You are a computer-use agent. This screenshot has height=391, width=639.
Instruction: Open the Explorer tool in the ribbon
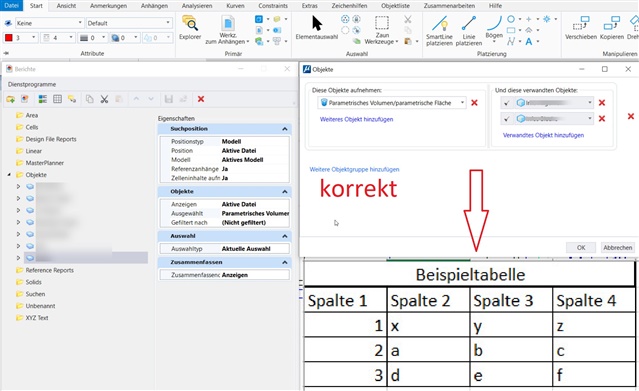pos(190,28)
